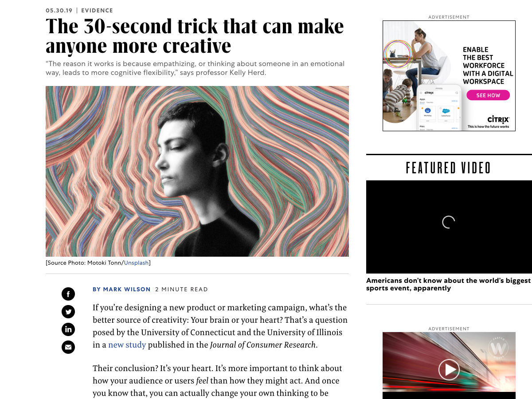Open Mark Wilson author page
Screen dimensions: 532x399
[x=122, y=289]
